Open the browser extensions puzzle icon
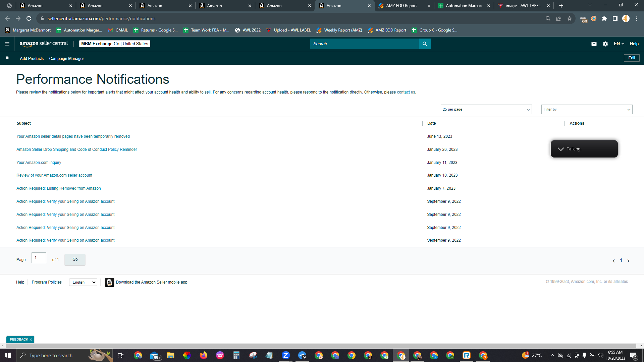 [604, 18]
